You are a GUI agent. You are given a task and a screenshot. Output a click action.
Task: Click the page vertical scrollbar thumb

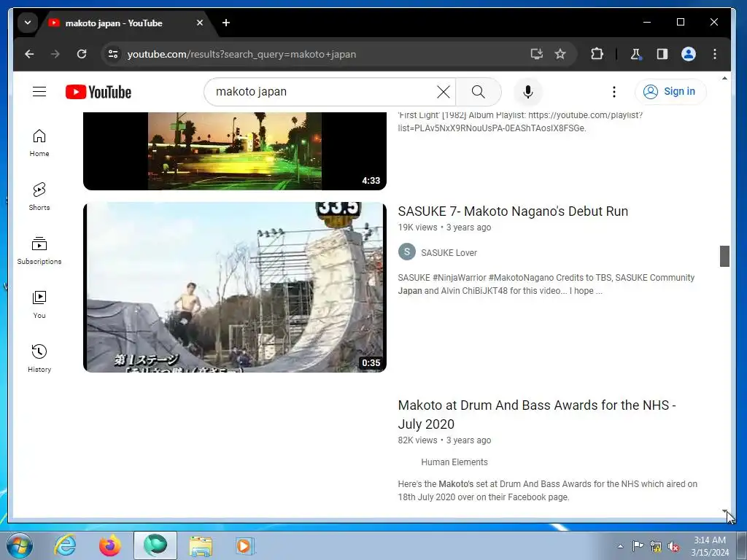724,256
